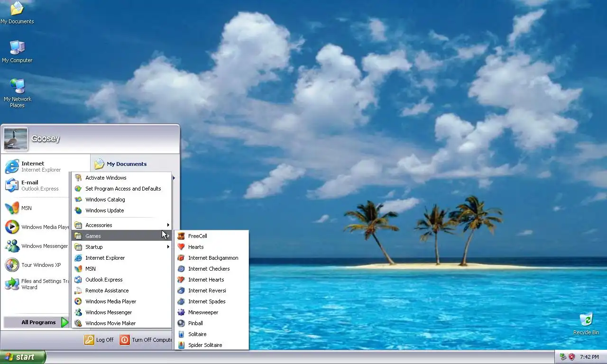
Task: Open My Documents in Start menu
Action: coord(120,164)
